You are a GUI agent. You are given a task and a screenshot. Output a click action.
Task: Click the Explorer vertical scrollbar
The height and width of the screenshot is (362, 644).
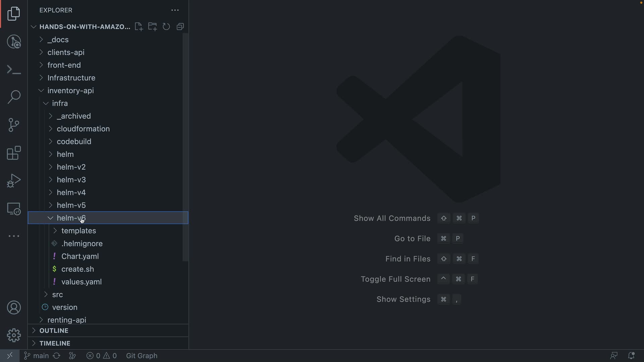[185, 147]
